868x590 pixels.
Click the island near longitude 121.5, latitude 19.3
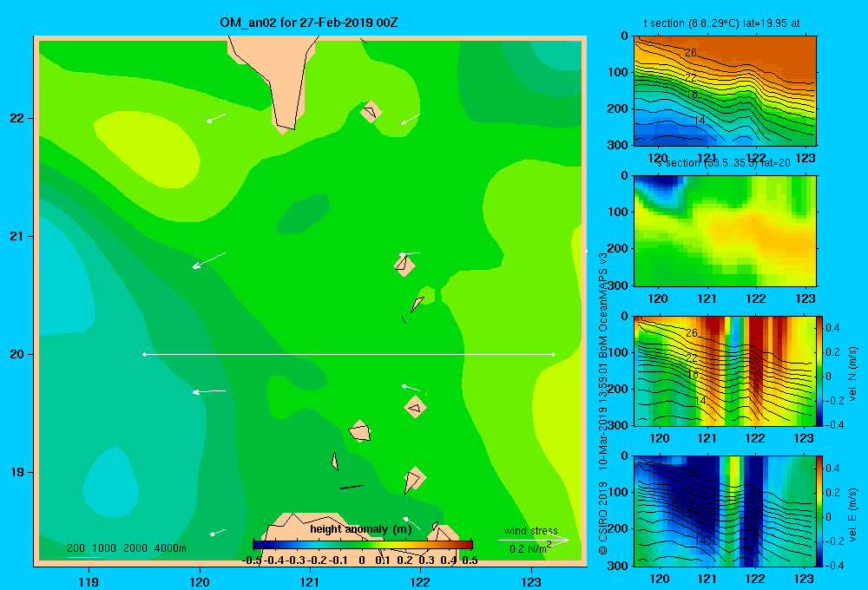pos(359,430)
